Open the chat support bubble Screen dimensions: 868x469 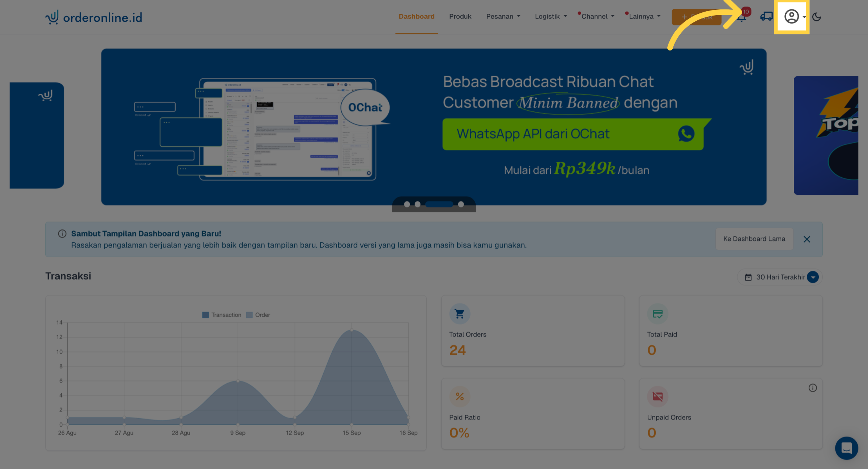pyautogui.click(x=846, y=448)
